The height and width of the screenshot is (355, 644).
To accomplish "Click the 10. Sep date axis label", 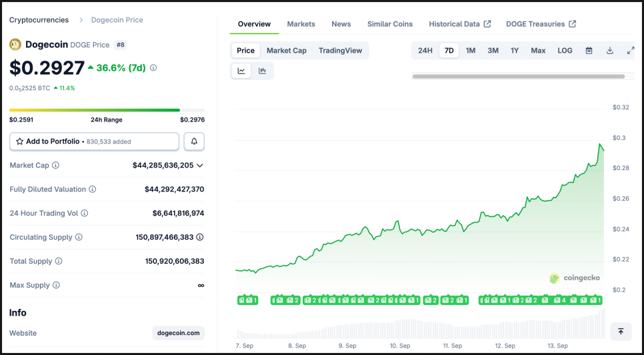I will 400,346.
